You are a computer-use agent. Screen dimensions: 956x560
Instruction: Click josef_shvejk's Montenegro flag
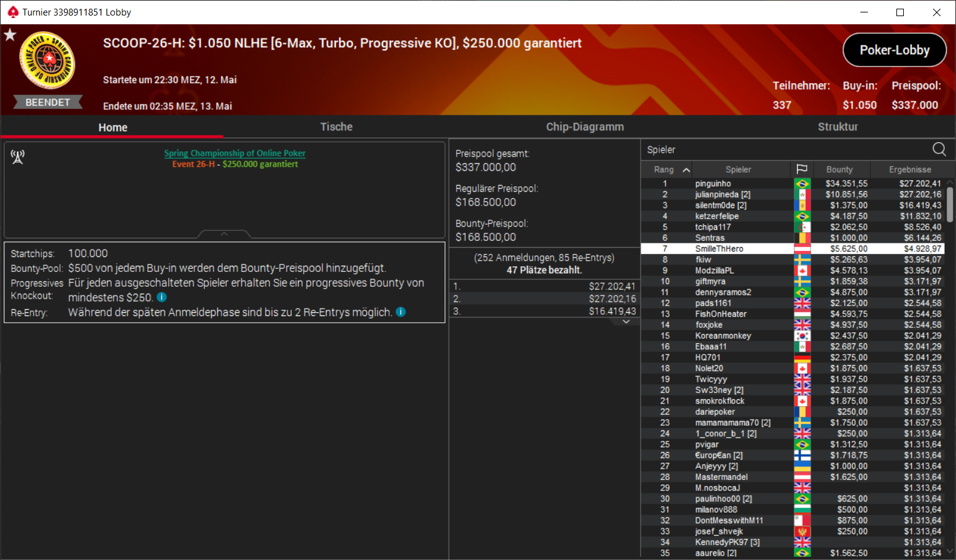coord(802,531)
